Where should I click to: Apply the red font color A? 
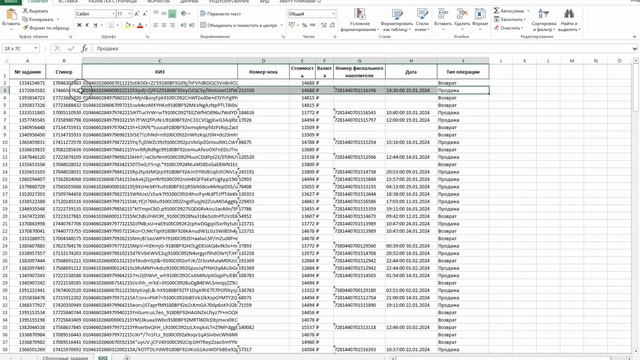tap(140, 25)
